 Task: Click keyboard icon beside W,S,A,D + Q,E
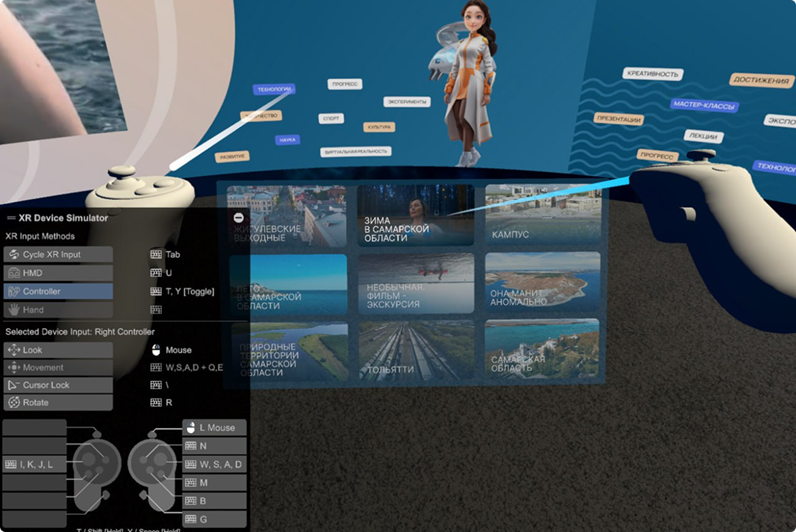point(156,367)
